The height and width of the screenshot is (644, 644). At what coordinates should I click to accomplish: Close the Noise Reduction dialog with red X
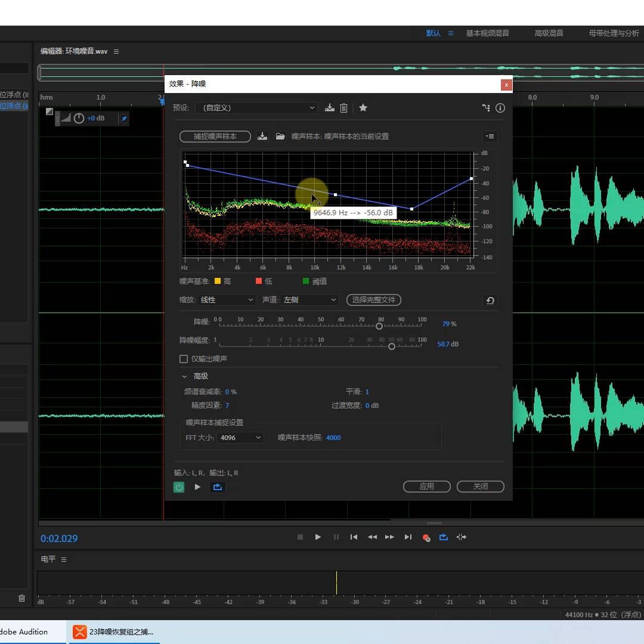[x=506, y=85]
